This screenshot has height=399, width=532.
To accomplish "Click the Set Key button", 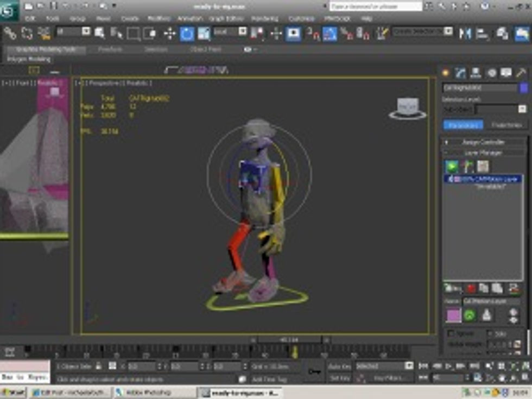I will 339,378.
